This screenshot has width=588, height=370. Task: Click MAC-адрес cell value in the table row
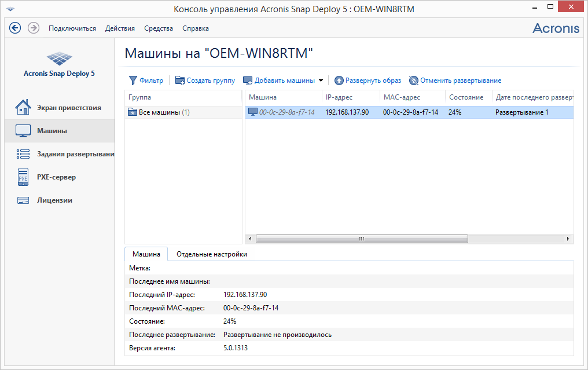[x=411, y=112]
